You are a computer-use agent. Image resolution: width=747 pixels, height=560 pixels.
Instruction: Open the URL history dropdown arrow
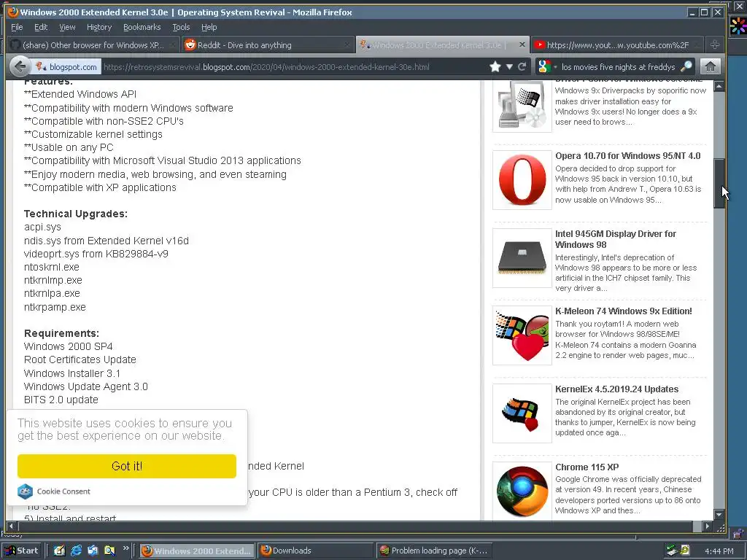[x=508, y=66]
